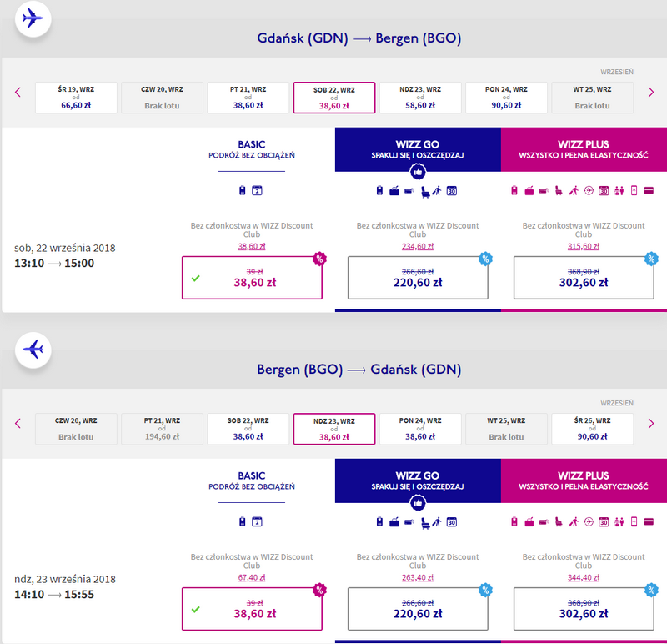
Task: Click the 30-day calendar icon under outbound WIZZ GO
Action: pyautogui.click(x=452, y=191)
